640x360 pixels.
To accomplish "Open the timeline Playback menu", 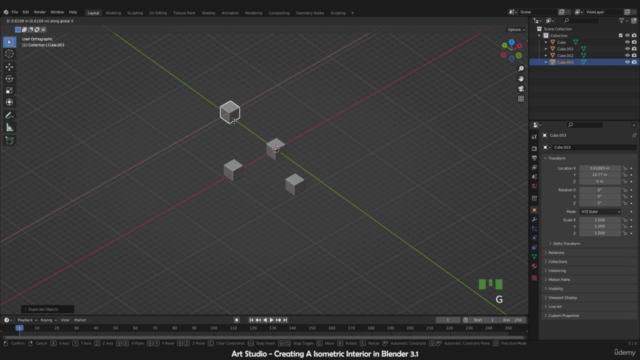I will tap(27, 320).
